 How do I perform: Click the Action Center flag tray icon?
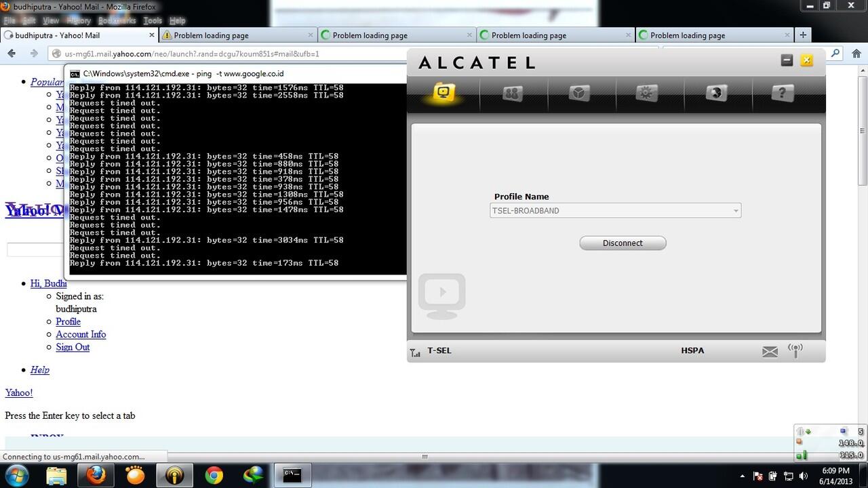757,476
